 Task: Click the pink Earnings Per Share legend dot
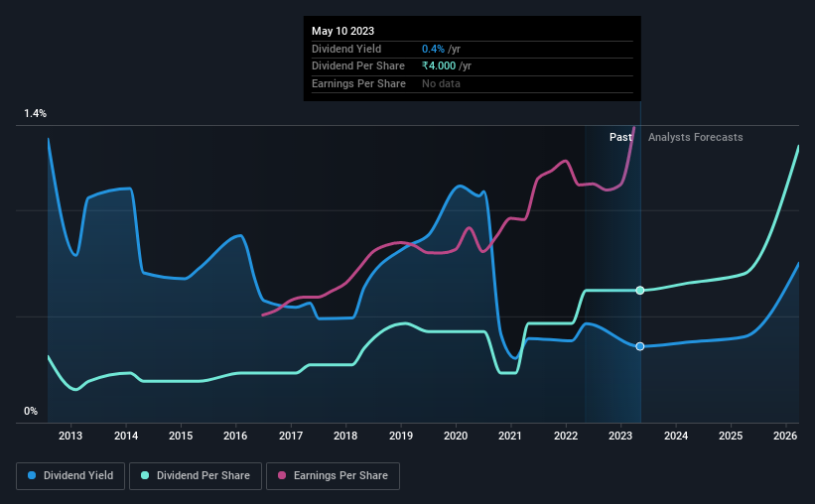pos(282,475)
